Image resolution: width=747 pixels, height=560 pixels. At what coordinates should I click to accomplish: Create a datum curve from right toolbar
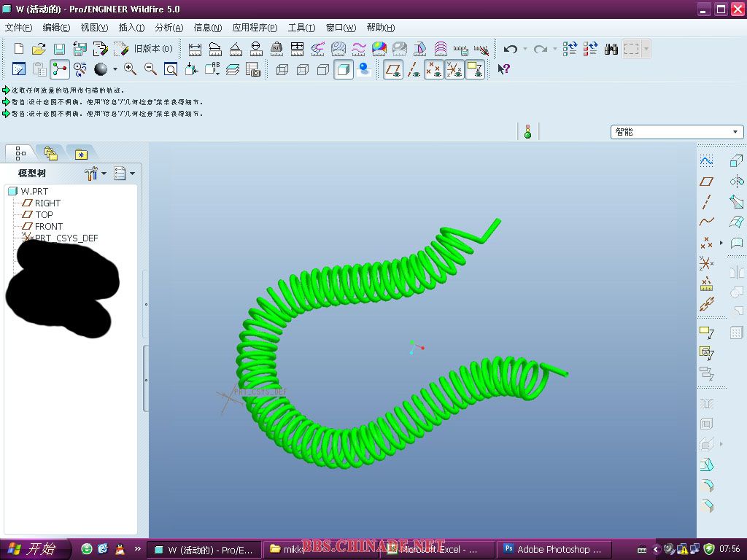pos(706,222)
